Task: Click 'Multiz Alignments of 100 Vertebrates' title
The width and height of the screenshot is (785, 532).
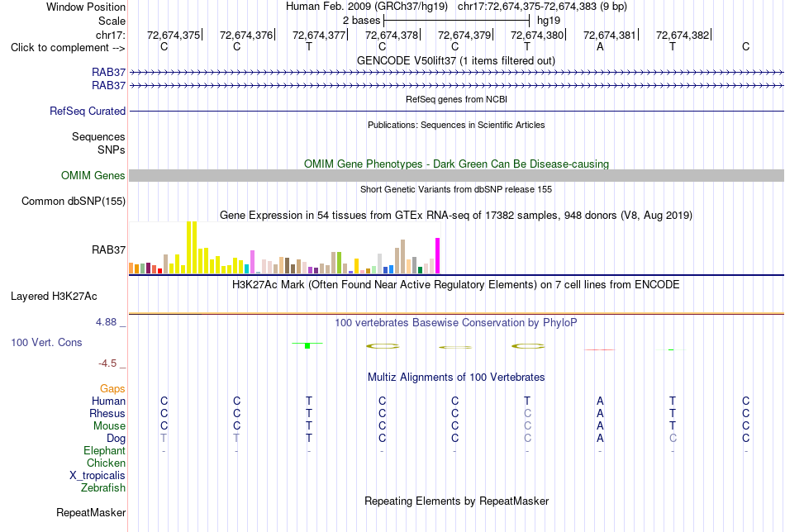Action: pyautogui.click(x=456, y=378)
